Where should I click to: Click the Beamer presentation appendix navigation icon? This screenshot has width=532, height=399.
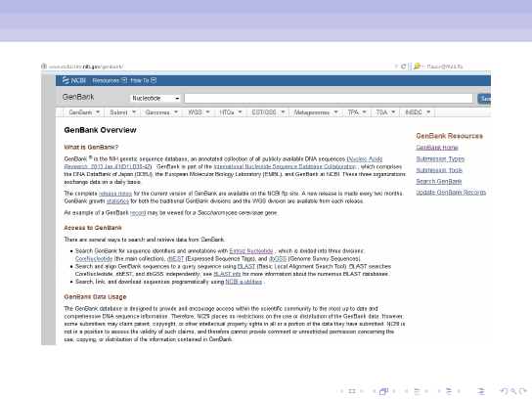click(x=481, y=391)
